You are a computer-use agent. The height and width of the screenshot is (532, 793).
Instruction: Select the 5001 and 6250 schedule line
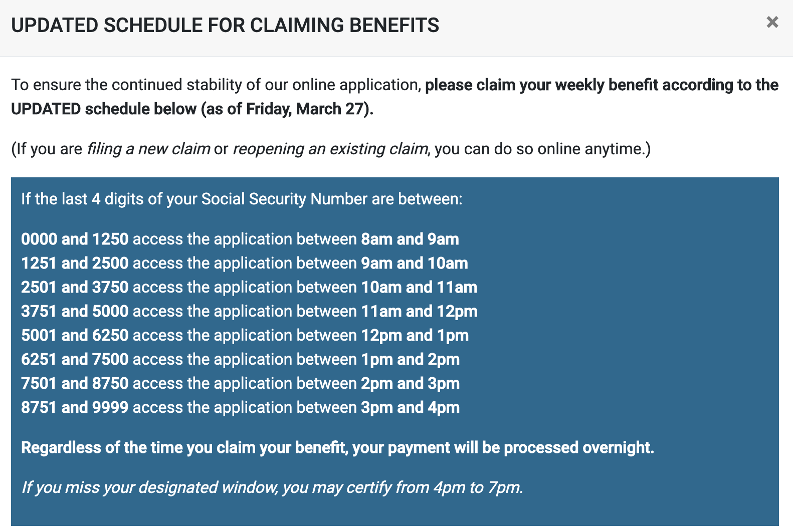click(245, 335)
